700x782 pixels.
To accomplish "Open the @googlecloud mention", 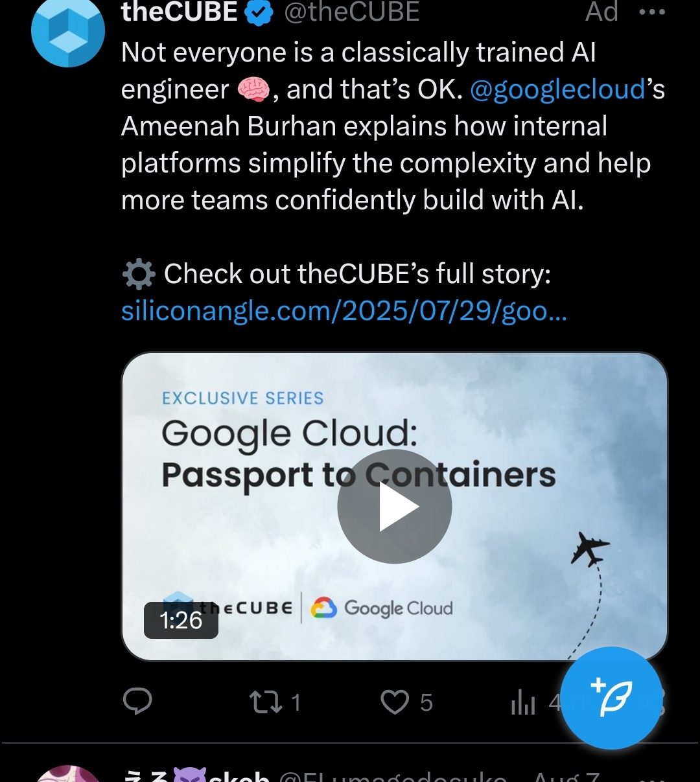I will point(557,89).
